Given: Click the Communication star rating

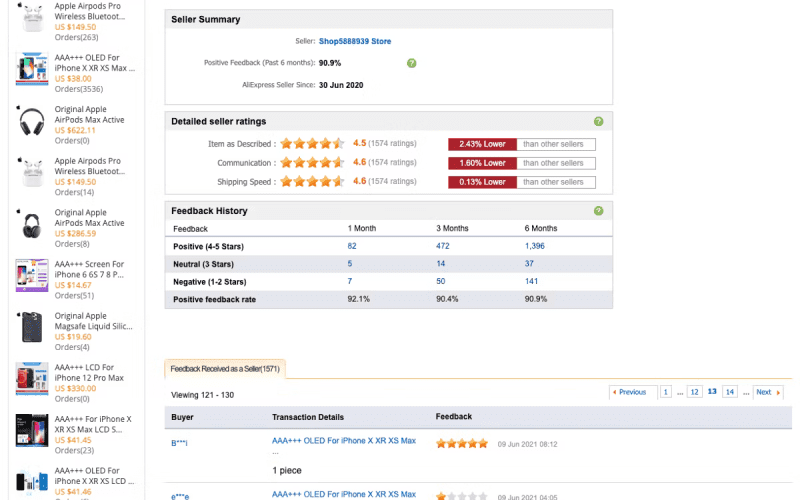Looking at the screenshot, I should point(312,162).
